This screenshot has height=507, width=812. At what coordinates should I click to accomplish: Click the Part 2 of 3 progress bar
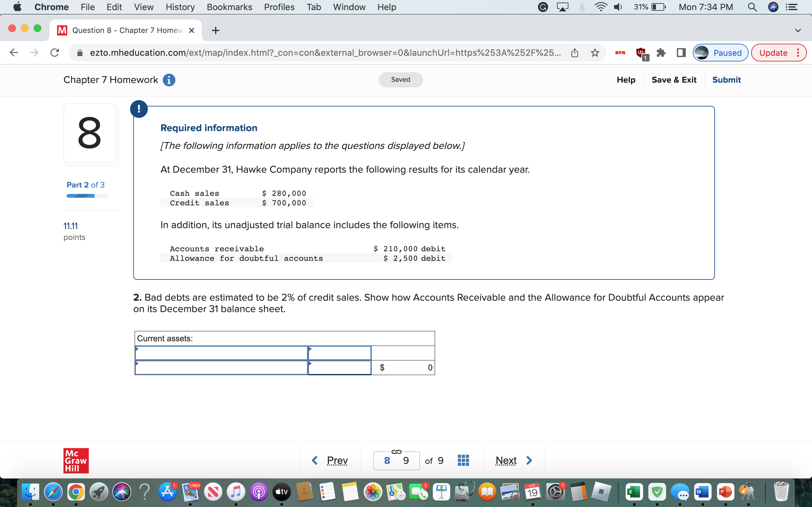[87, 196]
